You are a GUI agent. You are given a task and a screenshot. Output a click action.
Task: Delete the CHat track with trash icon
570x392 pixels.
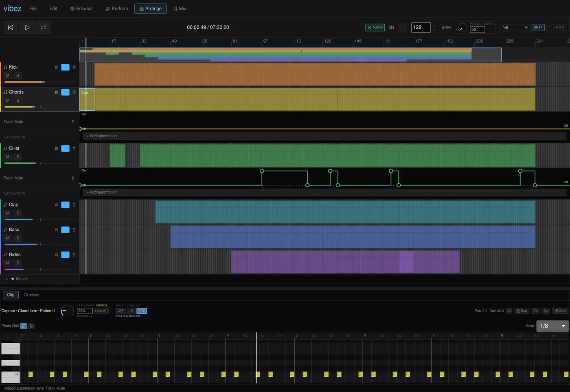click(x=74, y=149)
